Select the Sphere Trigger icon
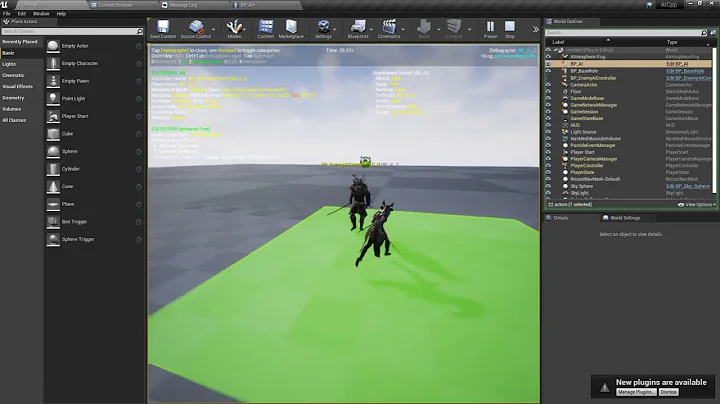This screenshot has height=404, width=720. point(53,239)
